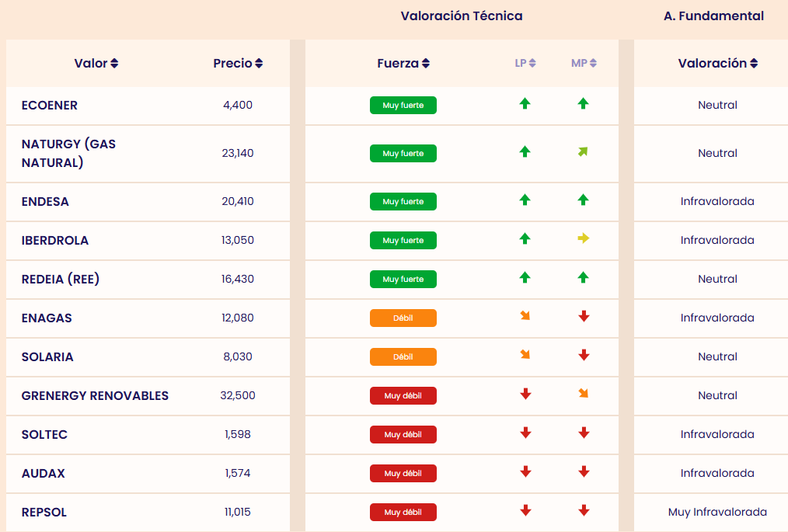Click REDEIA (REE) green MP up arrow
The height and width of the screenshot is (532, 788).
point(583,278)
